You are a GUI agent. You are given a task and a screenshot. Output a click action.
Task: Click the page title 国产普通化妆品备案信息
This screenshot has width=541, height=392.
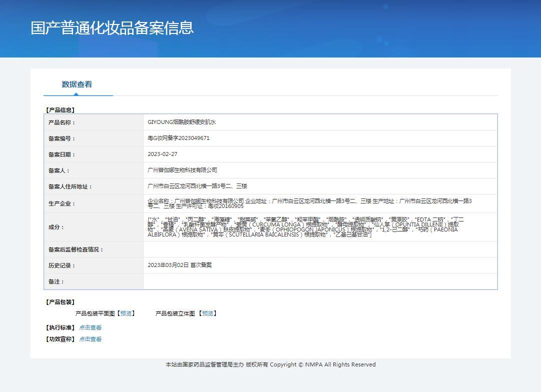[112, 28]
